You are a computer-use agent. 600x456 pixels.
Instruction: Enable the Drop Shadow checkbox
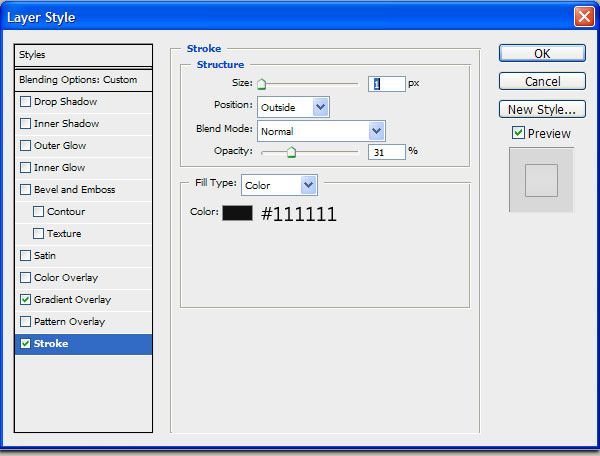[x=25, y=102]
